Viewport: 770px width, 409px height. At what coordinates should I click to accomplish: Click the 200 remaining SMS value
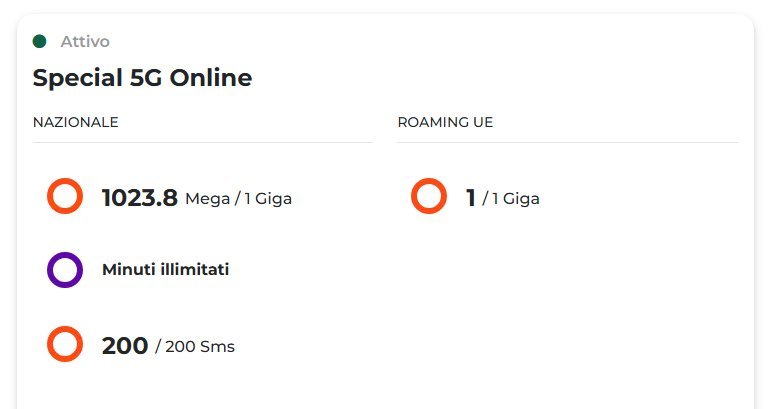click(x=125, y=346)
